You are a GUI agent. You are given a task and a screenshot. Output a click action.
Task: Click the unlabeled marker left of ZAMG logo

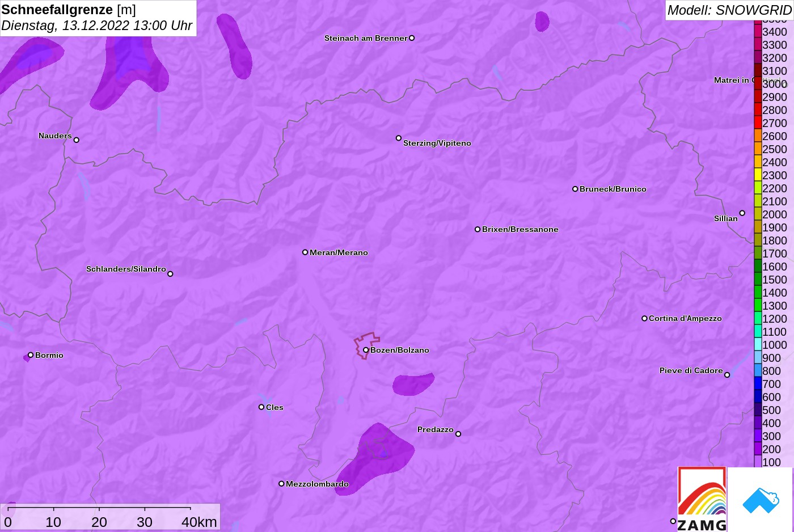pos(673,521)
